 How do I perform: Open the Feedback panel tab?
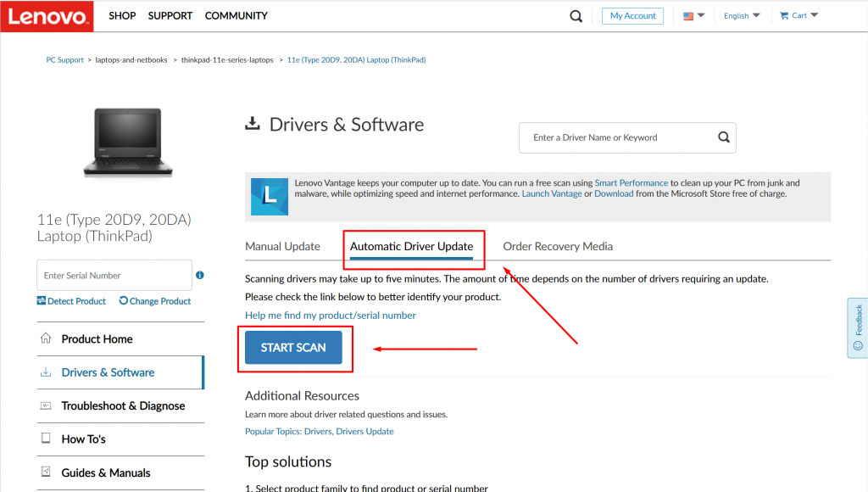click(859, 331)
